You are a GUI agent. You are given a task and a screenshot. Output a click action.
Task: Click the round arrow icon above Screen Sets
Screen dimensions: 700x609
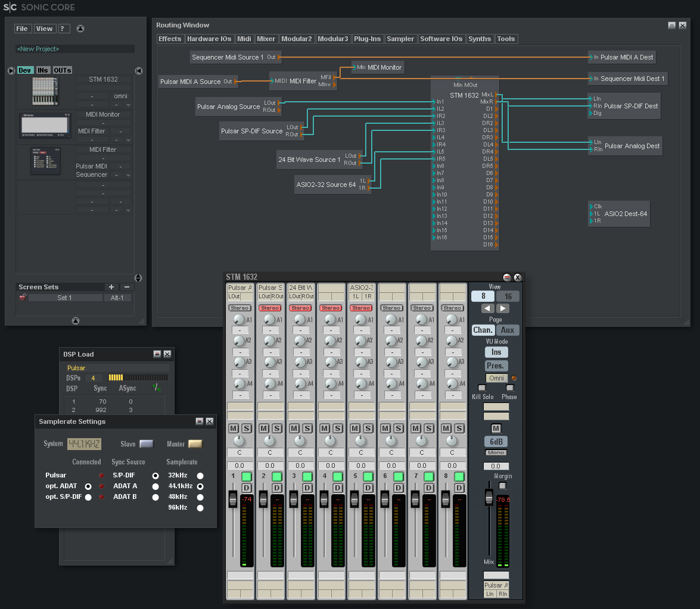point(138,278)
